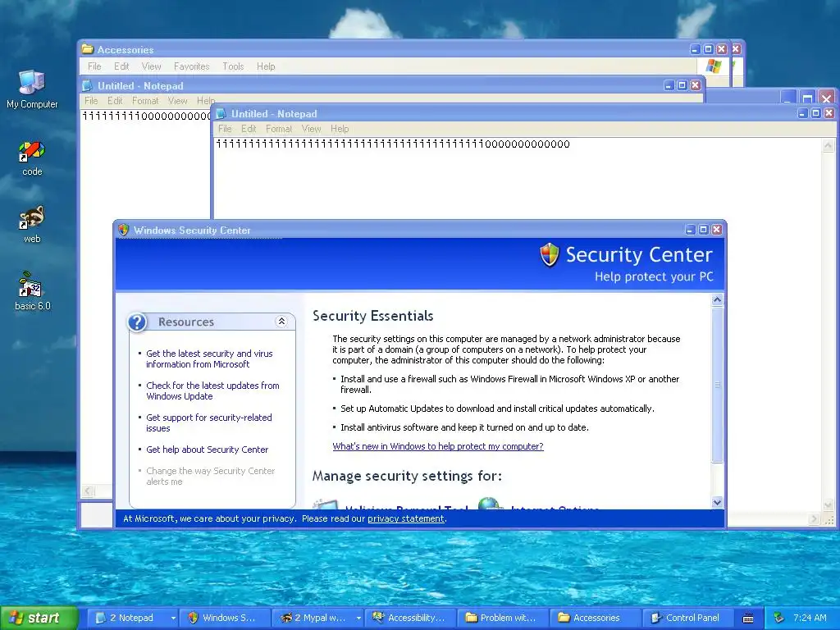Open Edit menu in Accessories window
The width and height of the screenshot is (840, 630).
coord(121,66)
